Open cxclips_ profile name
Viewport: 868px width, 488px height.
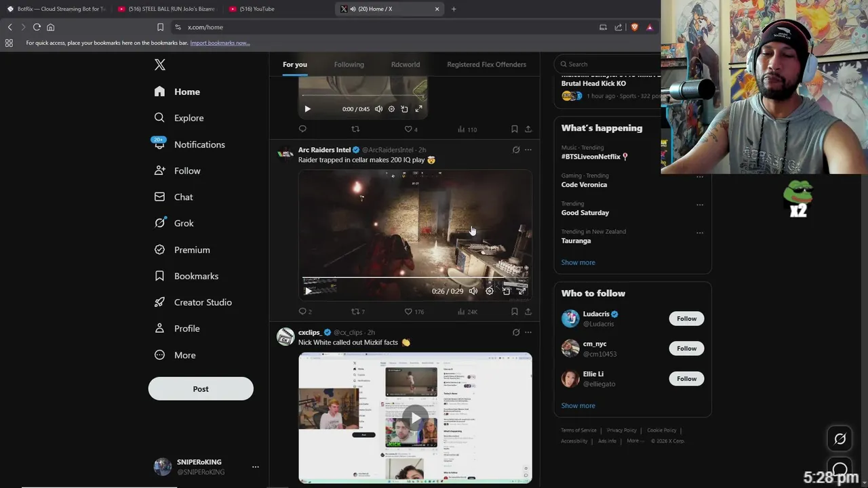(310, 332)
